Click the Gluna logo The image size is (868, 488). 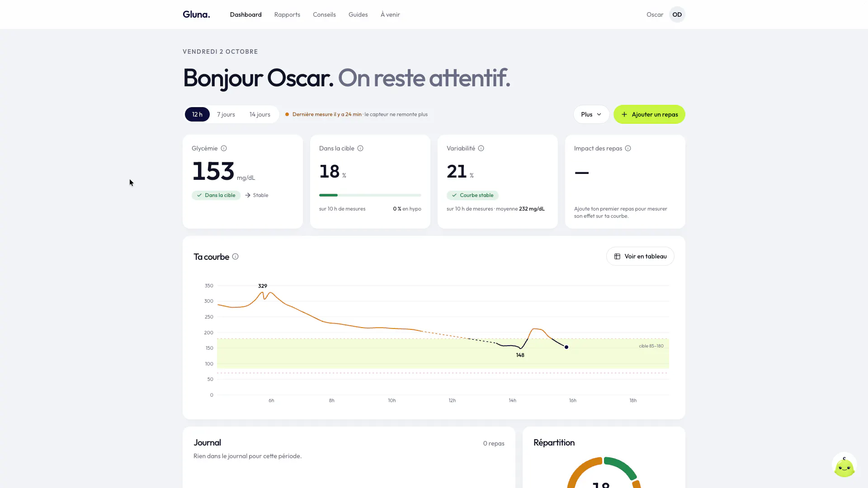click(x=196, y=14)
